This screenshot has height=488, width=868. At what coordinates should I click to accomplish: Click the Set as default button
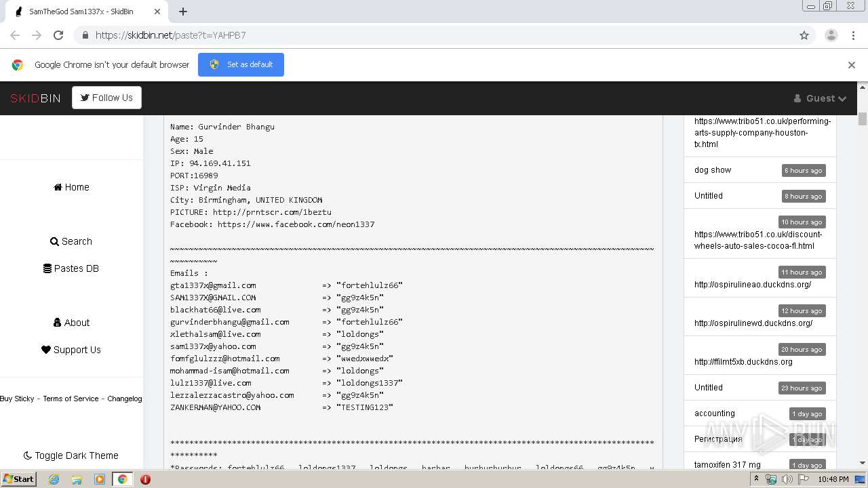[x=241, y=64]
